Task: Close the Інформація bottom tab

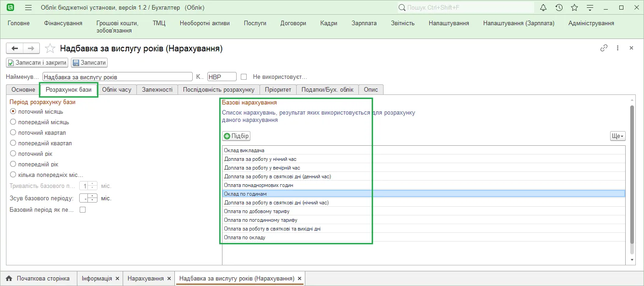Action: [117, 279]
